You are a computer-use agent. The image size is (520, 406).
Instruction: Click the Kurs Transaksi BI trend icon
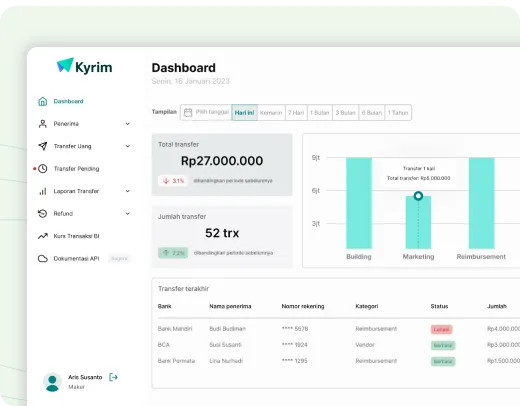(43, 236)
